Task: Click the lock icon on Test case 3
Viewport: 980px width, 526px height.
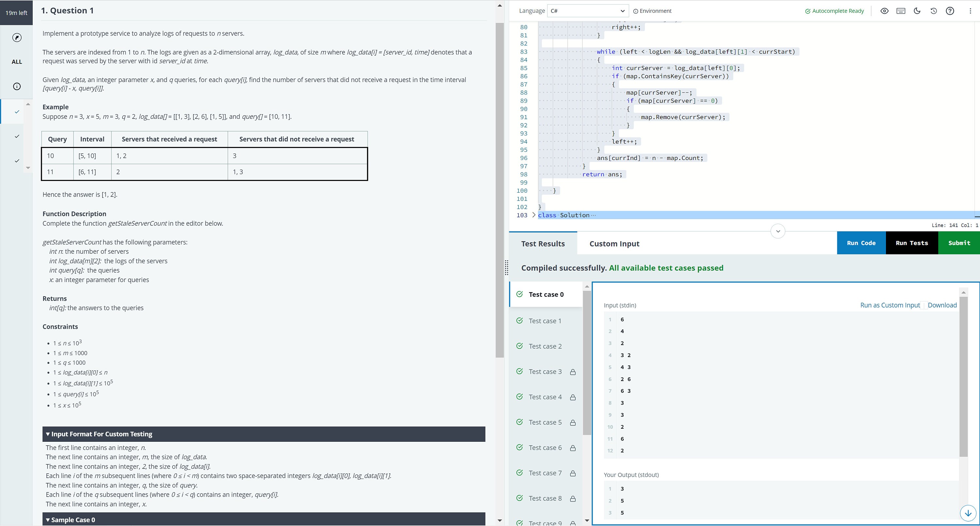Action: (x=573, y=372)
